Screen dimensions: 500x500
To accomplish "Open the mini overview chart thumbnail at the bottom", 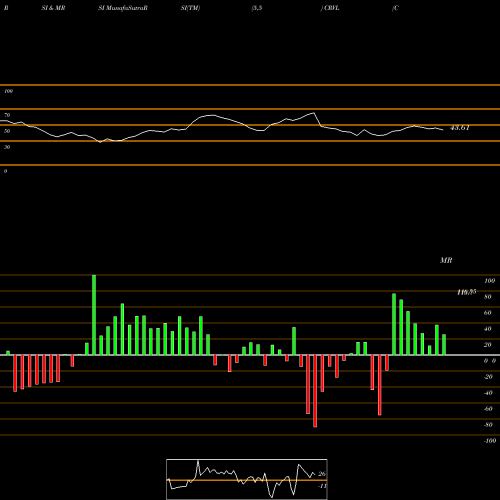I will pos(247,479).
